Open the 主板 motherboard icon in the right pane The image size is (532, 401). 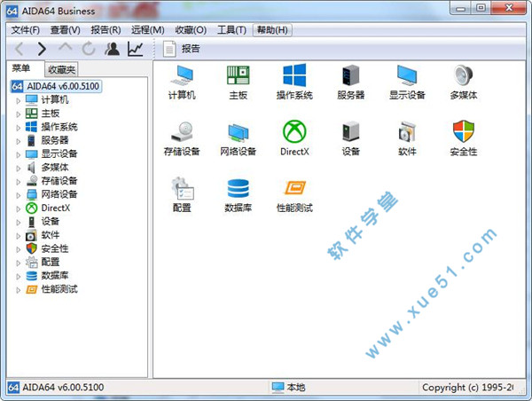[239, 82]
